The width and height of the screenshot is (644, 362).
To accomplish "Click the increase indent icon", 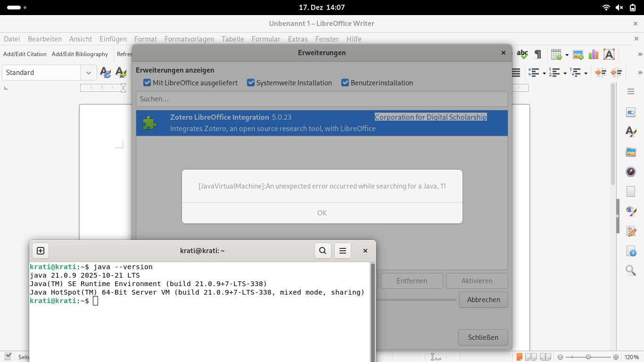I will pos(601,73).
